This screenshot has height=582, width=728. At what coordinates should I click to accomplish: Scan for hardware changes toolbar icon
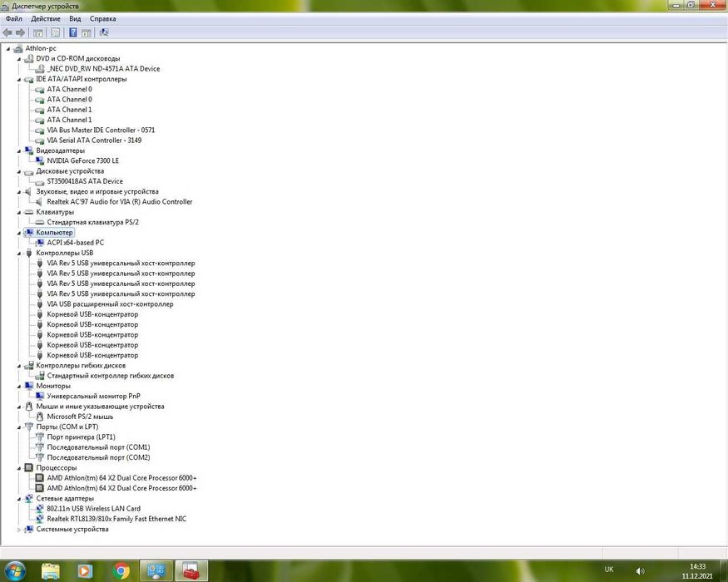(104, 32)
